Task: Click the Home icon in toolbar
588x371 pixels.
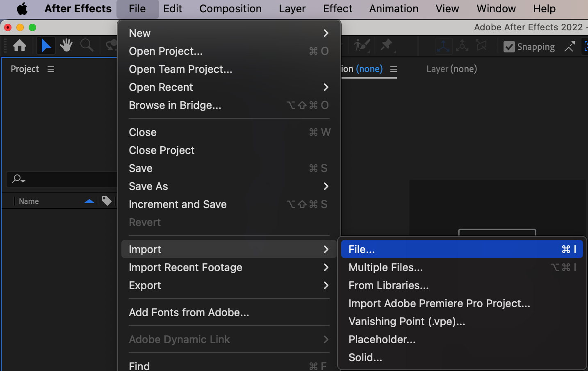Action: pos(19,45)
